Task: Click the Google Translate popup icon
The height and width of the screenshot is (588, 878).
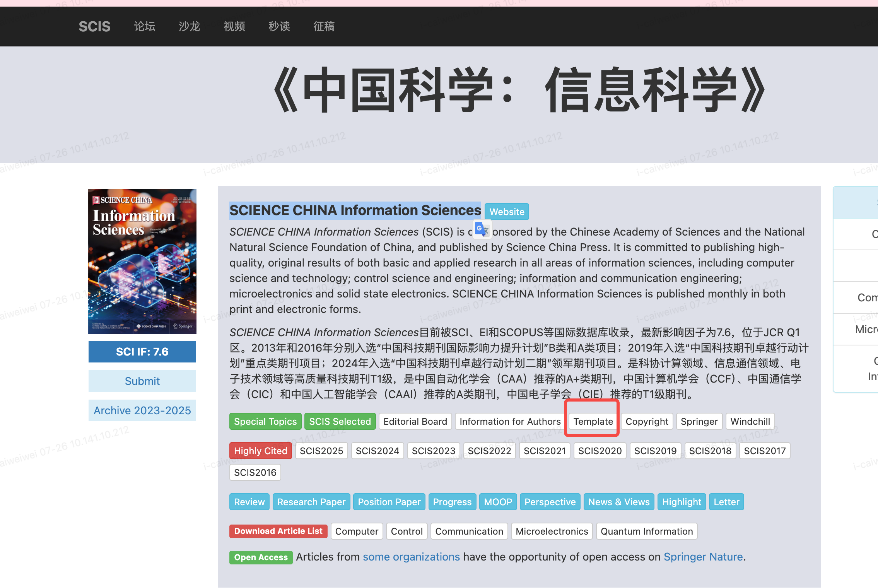Action: click(x=482, y=229)
